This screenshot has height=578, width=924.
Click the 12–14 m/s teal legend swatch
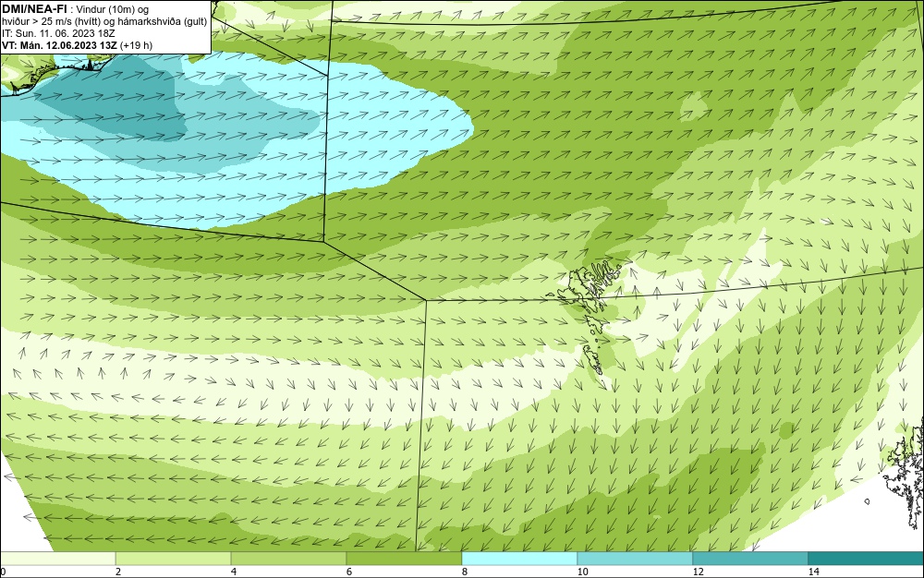(x=750, y=559)
